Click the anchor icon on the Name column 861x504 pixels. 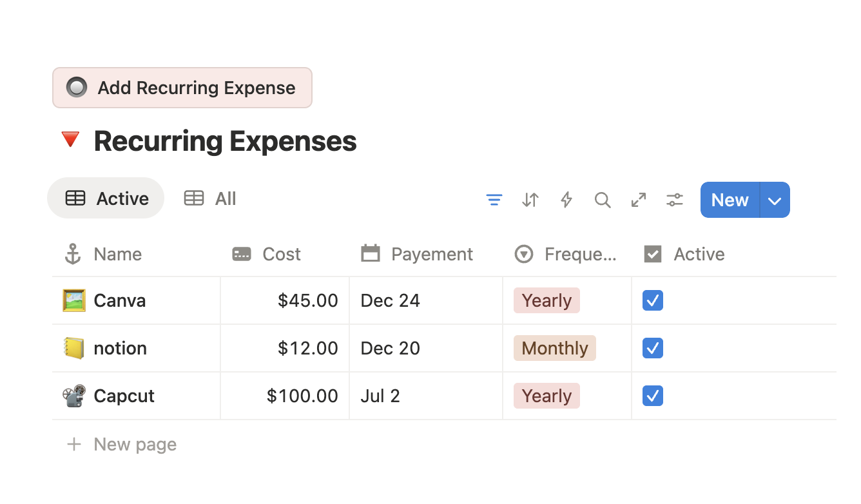coord(72,254)
